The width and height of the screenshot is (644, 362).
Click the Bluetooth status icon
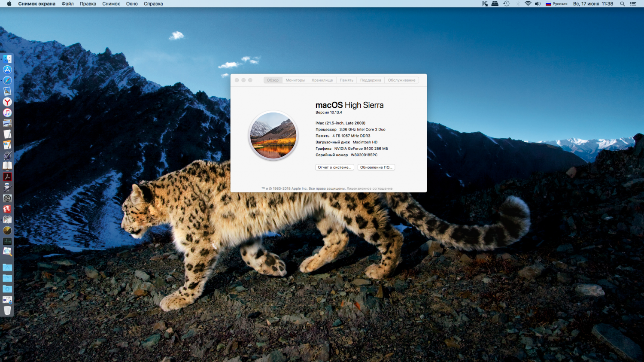[x=518, y=4]
